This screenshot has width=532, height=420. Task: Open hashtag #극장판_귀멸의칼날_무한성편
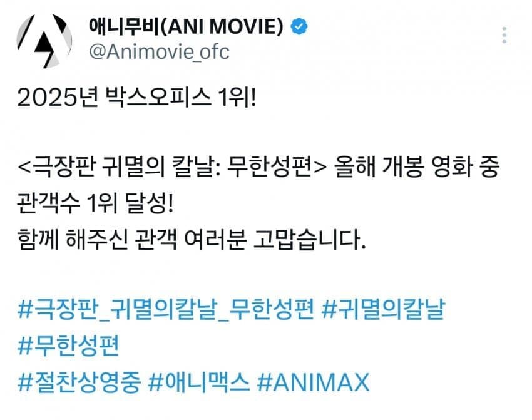166,309
